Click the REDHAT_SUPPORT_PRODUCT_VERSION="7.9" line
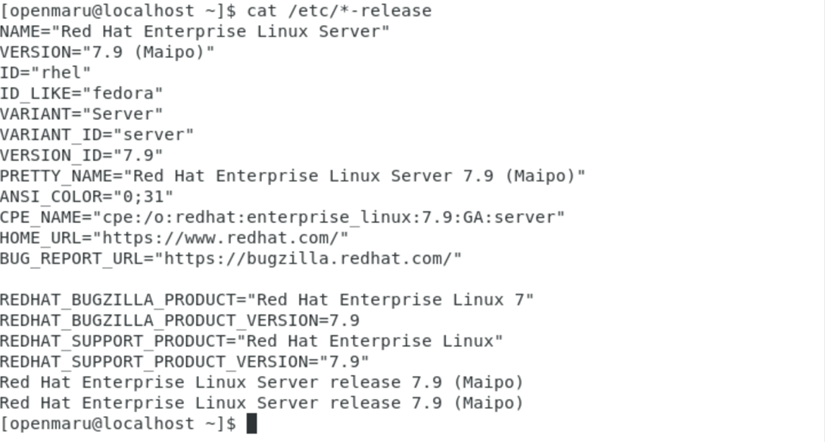Image resolution: width=825 pixels, height=442 pixels. coord(184,361)
